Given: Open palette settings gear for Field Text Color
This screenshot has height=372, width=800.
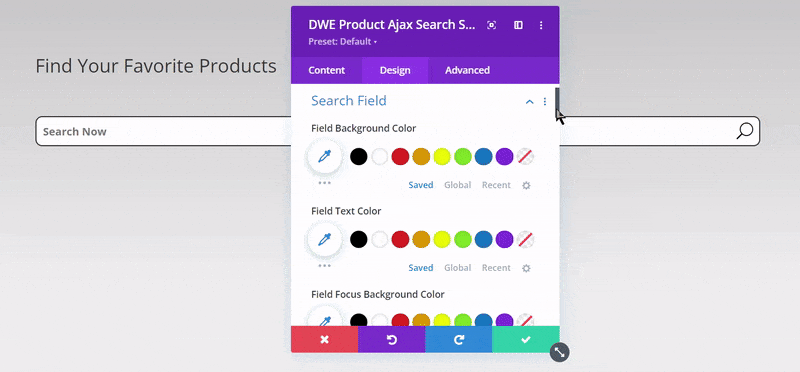Looking at the screenshot, I should 527,268.
